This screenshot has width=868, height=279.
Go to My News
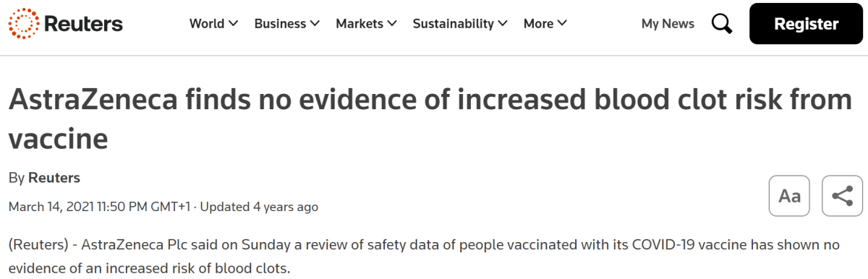click(668, 24)
